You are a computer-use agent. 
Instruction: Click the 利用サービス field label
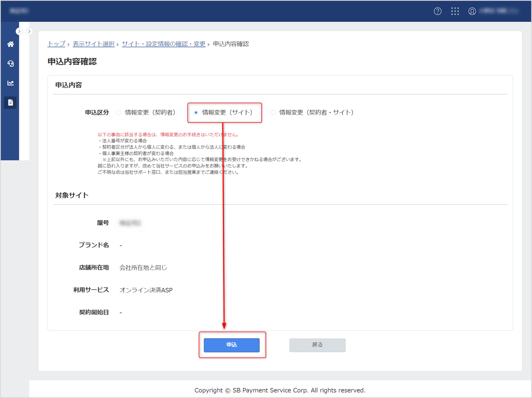click(x=91, y=290)
